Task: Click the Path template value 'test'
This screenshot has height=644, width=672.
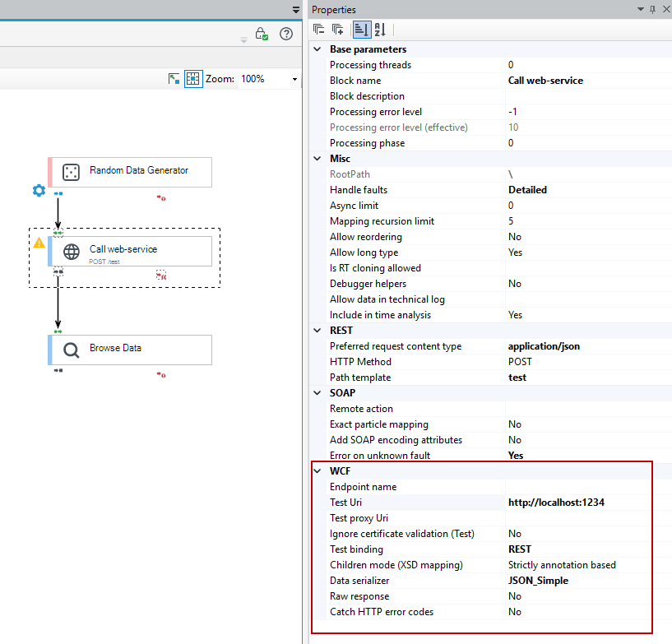Action: click(517, 378)
